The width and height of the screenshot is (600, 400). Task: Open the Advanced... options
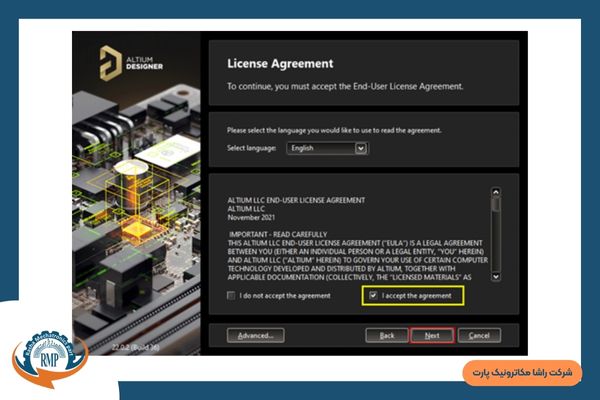tap(255, 335)
